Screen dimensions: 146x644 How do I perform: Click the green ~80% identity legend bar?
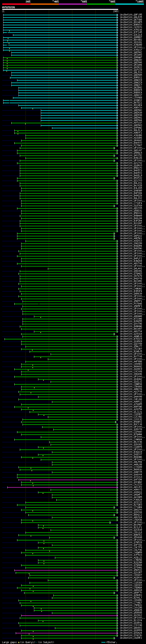101,4
